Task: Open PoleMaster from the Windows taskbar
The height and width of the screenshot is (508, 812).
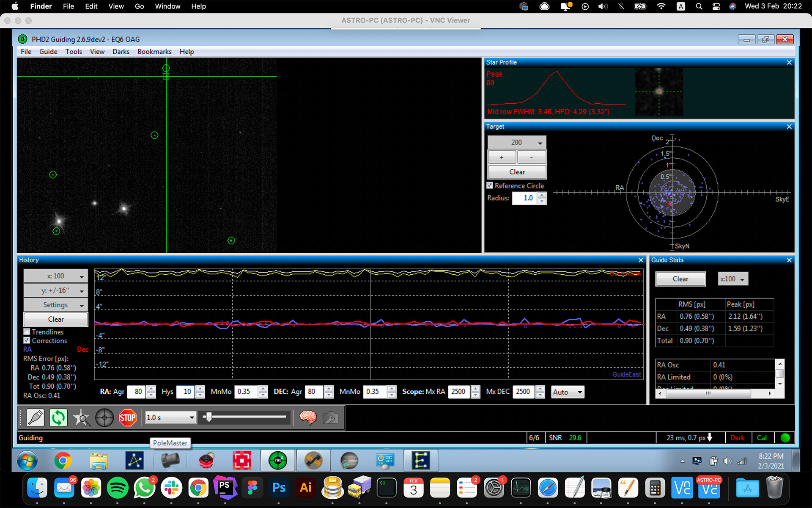Action: point(170,461)
